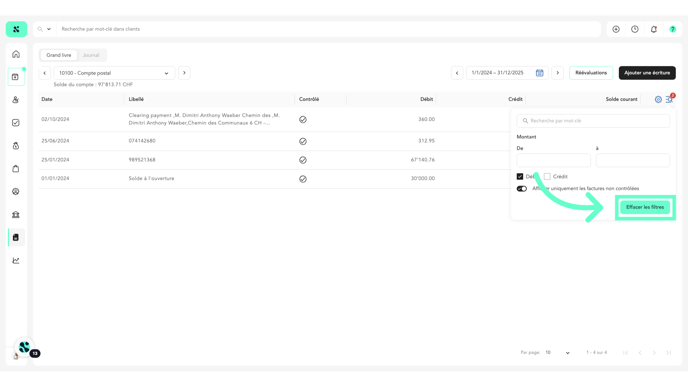
Task: Click the plus circle icon in the top bar
Action: coord(616,29)
